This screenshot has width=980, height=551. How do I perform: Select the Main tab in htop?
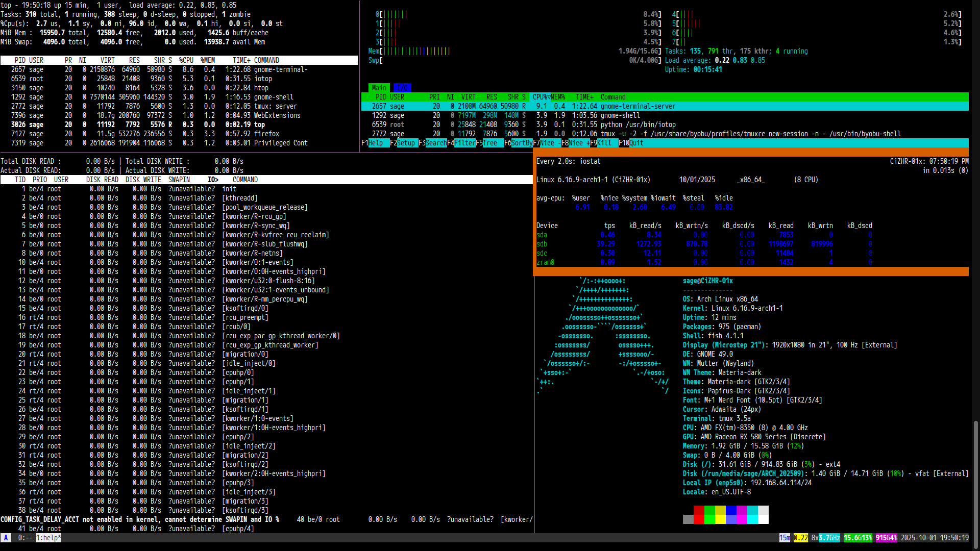[379, 88]
